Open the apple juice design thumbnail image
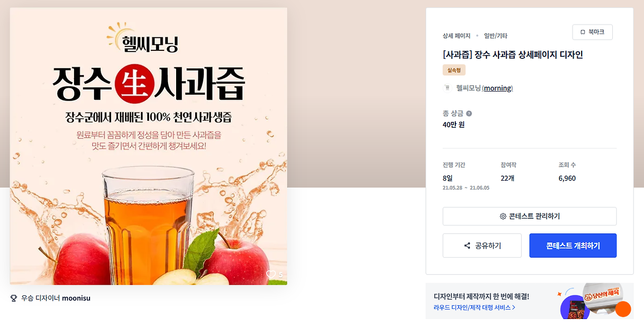The width and height of the screenshot is (644, 323). click(x=148, y=146)
